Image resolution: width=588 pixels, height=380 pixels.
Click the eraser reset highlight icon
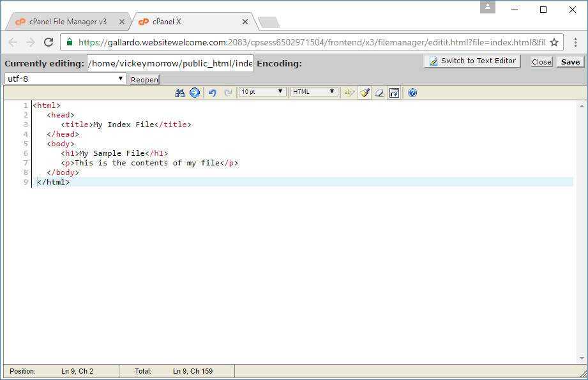point(379,93)
